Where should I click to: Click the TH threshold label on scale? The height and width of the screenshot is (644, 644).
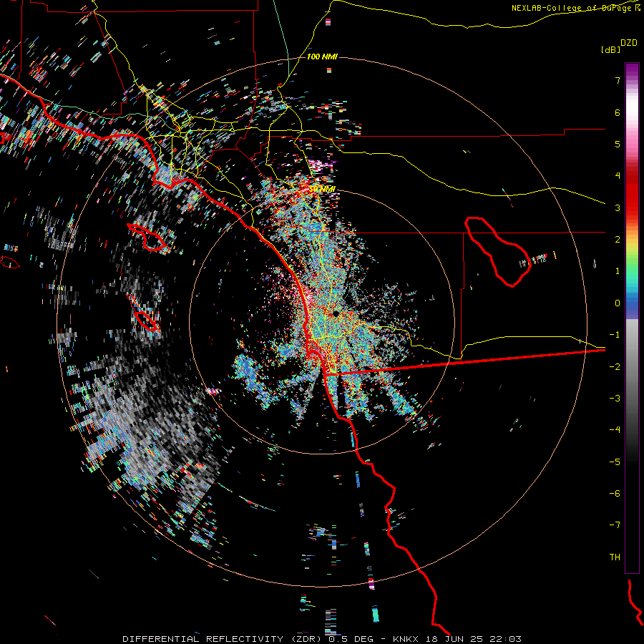pyautogui.click(x=615, y=557)
